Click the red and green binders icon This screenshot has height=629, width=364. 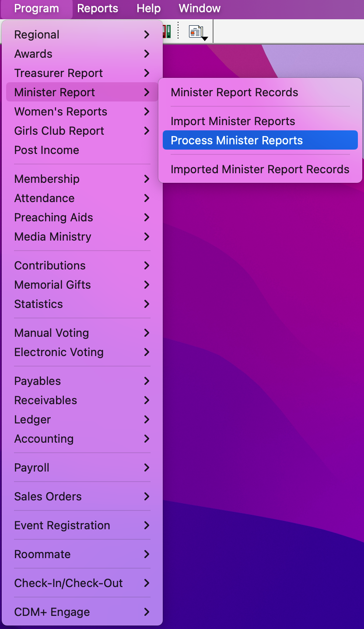pos(166,31)
